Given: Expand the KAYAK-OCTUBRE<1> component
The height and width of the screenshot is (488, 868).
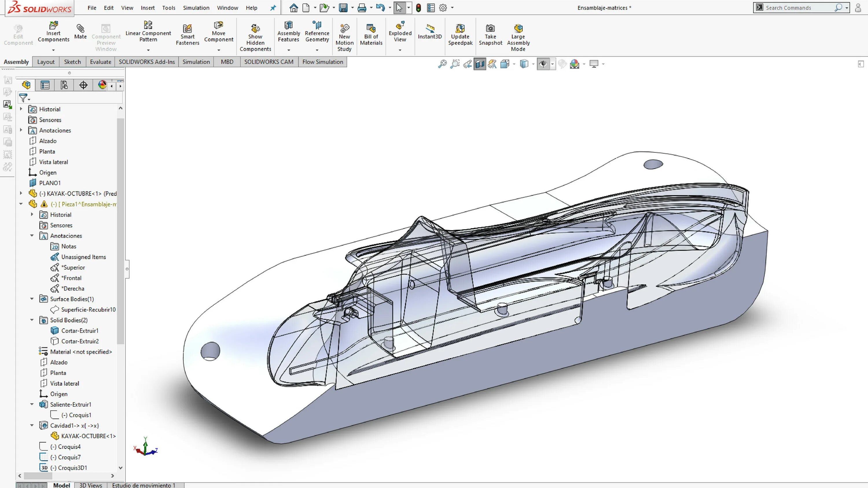Looking at the screenshot, I should click(21, 193).
